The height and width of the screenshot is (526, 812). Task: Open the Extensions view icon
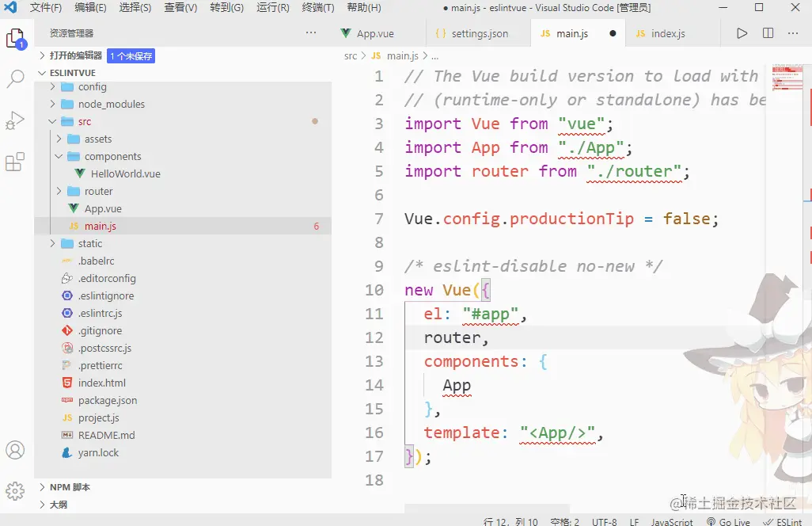tap(15, 162)
